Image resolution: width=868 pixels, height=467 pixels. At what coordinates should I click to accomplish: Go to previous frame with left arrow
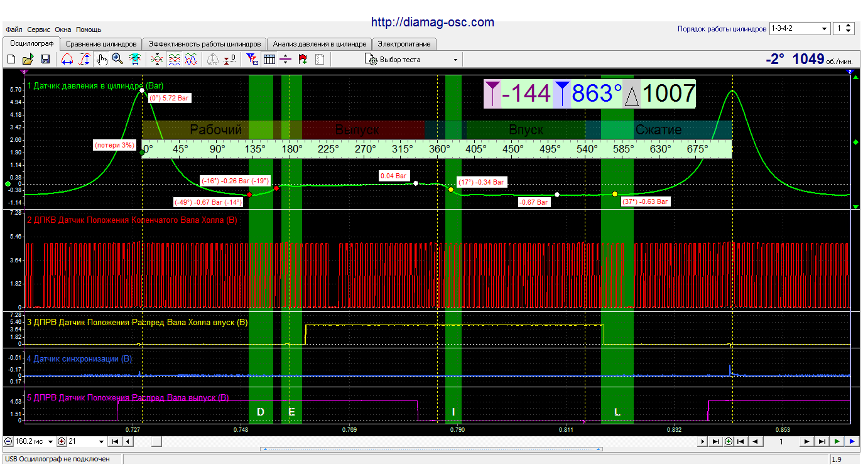click(x=755, y=441)
